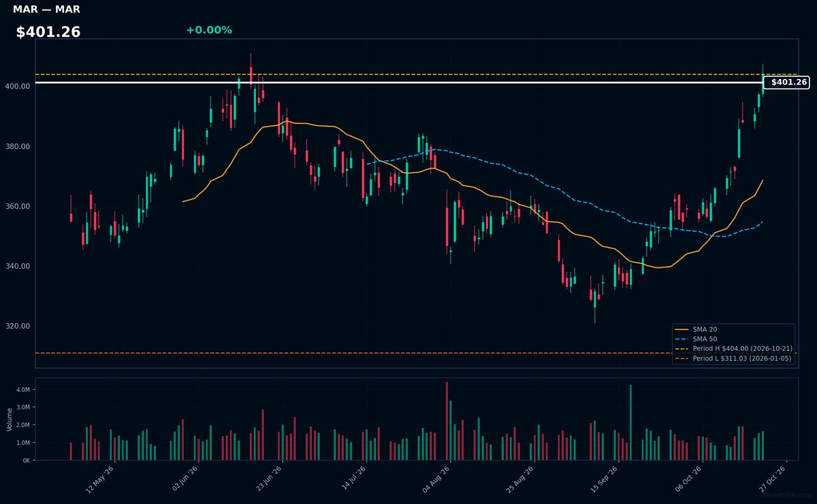Click the 2.0M volume axis label
Screen dimensions: 817x504
click(x=22, y=425)
